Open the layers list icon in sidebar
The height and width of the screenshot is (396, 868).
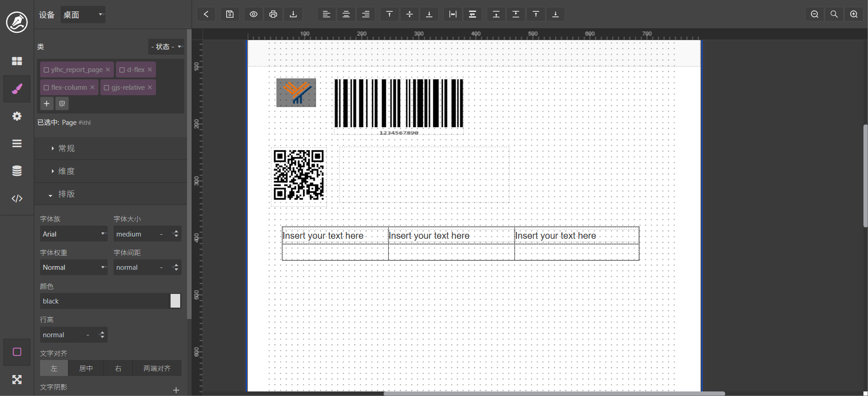[17, 144]
